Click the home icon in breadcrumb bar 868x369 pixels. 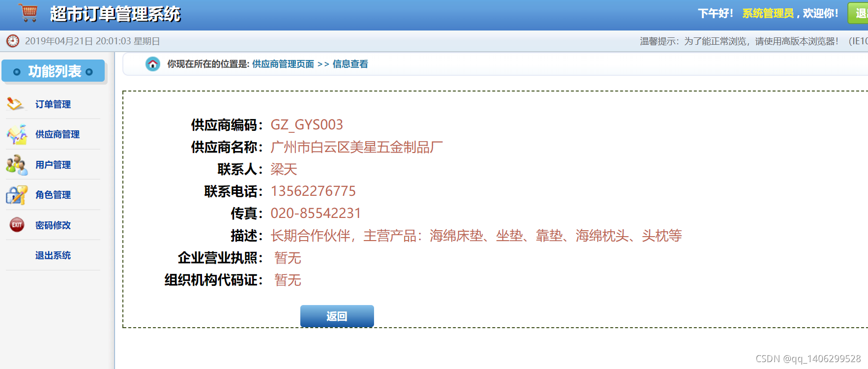click(x=153, y=64)
